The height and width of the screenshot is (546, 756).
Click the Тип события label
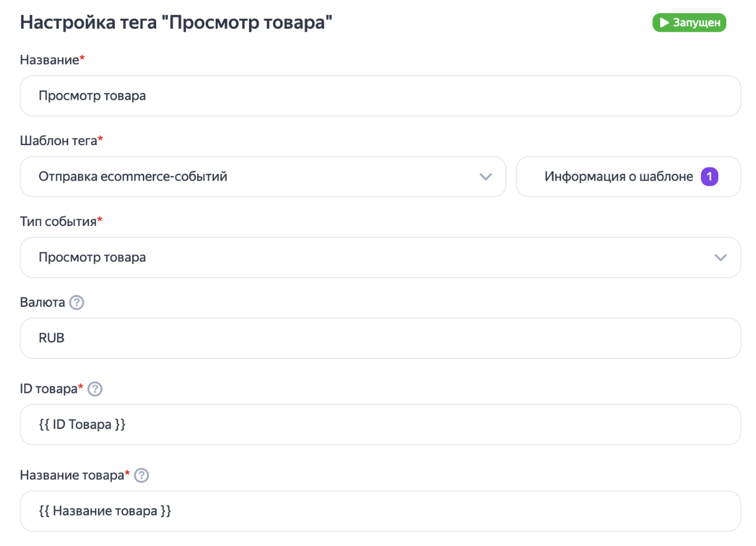coord(58,221)
